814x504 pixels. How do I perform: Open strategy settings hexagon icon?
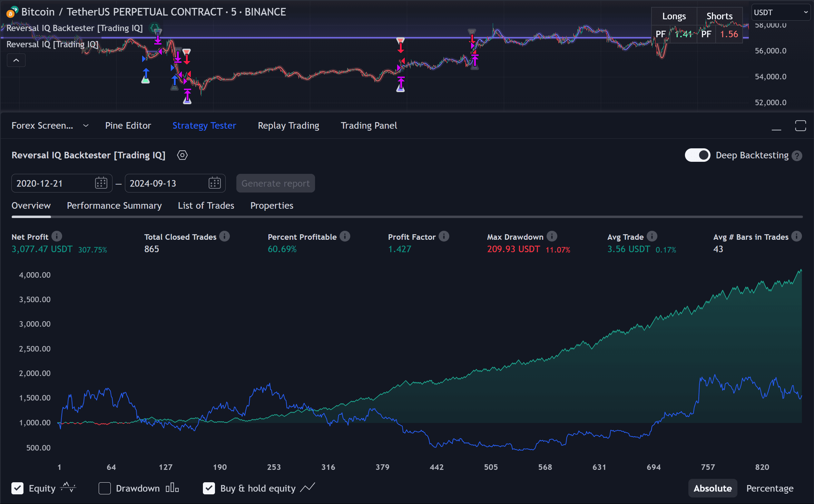[182, 155]
